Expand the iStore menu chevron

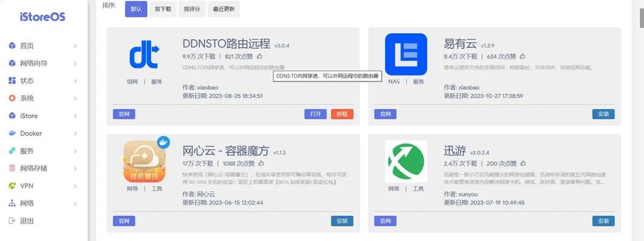[x=75, y=116]
